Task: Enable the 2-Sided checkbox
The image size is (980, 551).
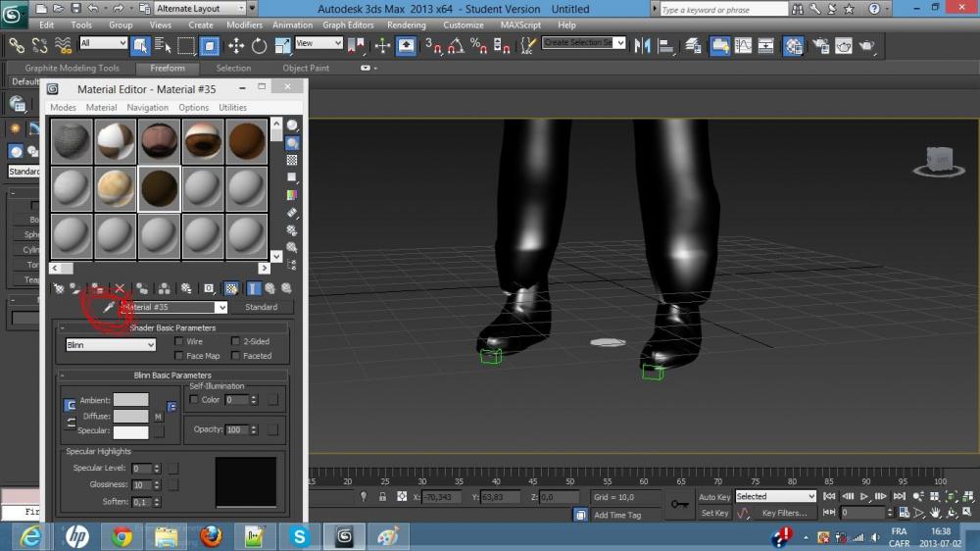Action: click(235, 342)
